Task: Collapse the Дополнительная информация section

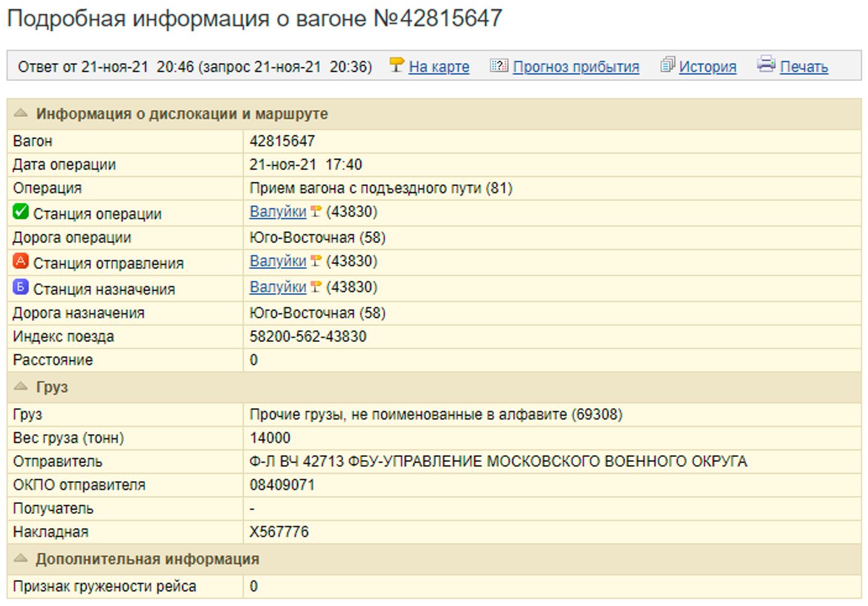Action: pyautogui.click(x=21, y=558)
